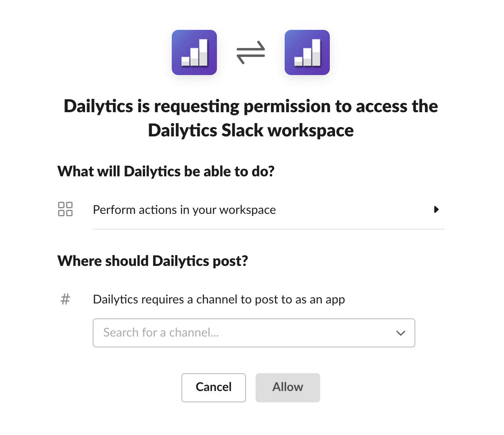Click the tallest bar in left logo
The image size is (504, 435).
coord(204,52)
